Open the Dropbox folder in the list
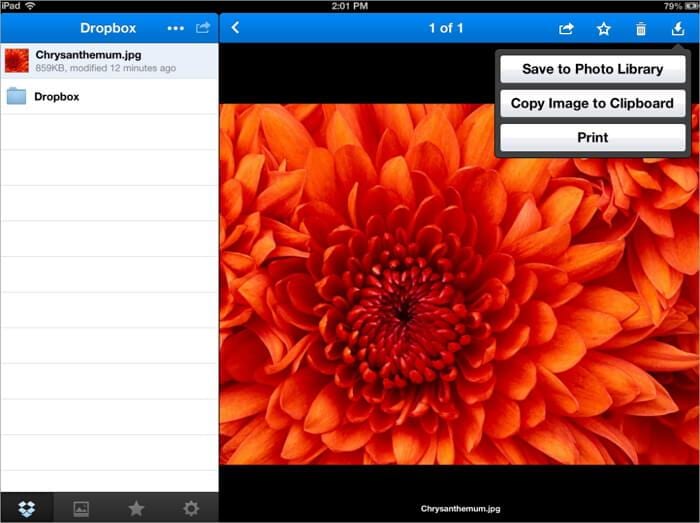 click(109, 96)
